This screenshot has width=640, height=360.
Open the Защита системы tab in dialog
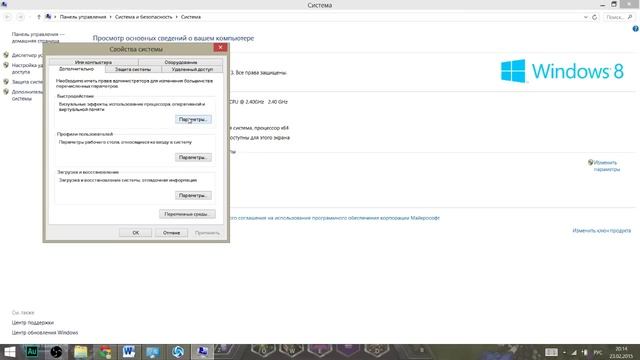[133, 69]
